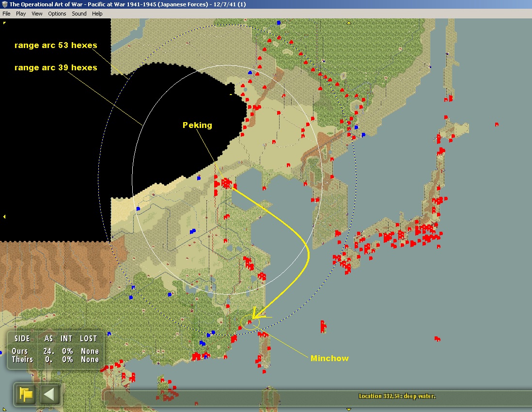Click the "AS" column header

[x=48, y=338]
